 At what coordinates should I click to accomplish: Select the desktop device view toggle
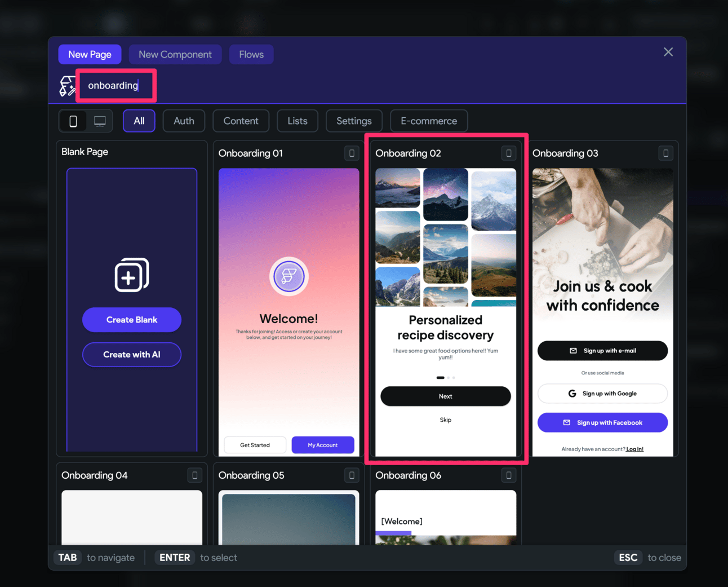100,121
